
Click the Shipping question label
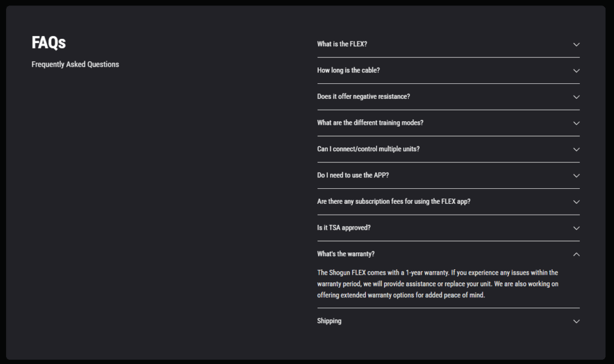coord(329,321)
